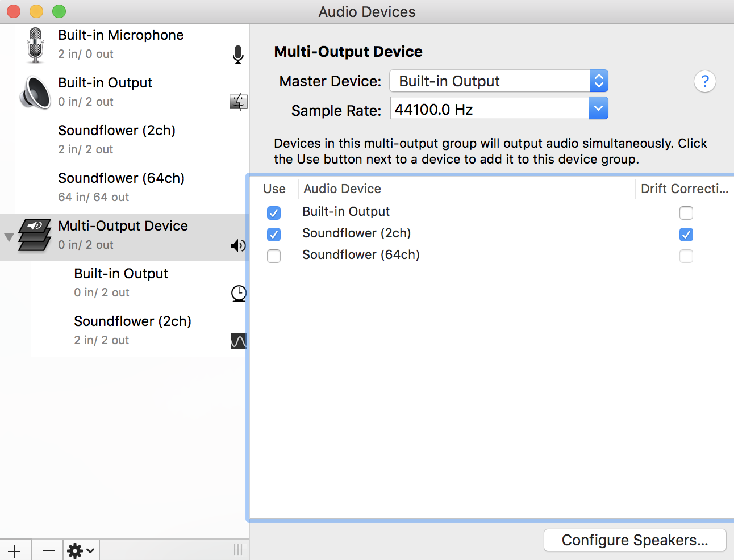Disable drift correction for Soundflower (2ch)
Image resolution: width=734 pixels, height=560 pixels.
686,235
